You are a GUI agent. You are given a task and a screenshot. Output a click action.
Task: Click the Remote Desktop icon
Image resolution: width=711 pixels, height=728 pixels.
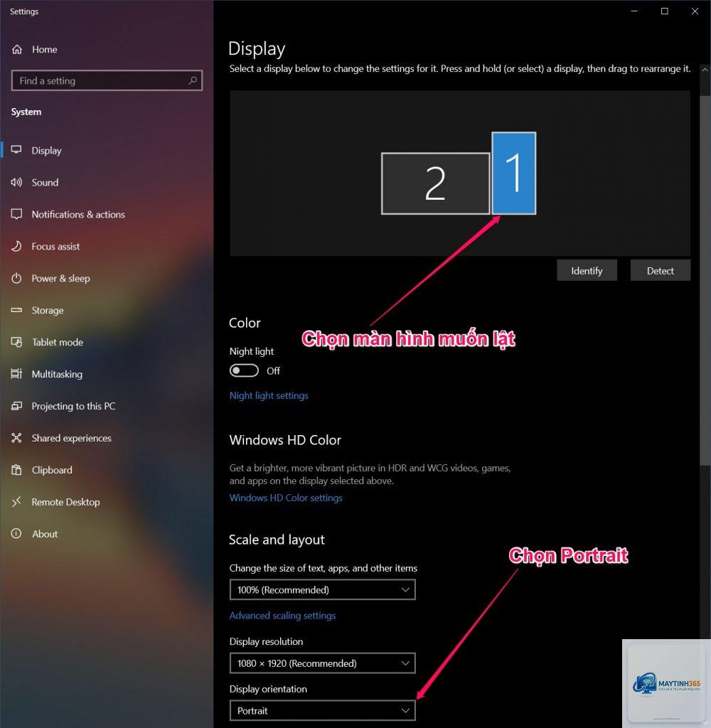pyautogui.click(x=17, y=501)
